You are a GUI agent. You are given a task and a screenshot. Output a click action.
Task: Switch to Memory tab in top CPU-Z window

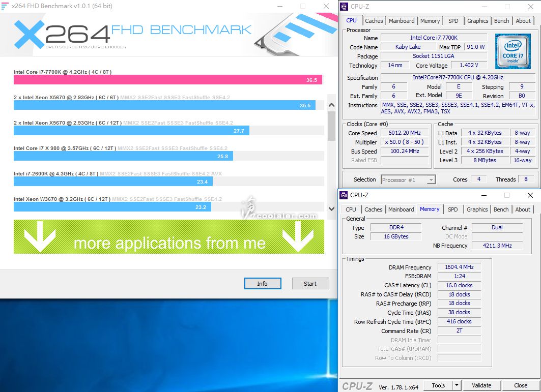tap(430, 21)
